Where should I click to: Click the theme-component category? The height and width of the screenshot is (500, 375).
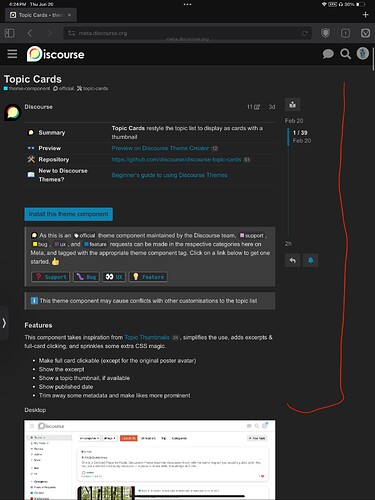coord(27,88)
